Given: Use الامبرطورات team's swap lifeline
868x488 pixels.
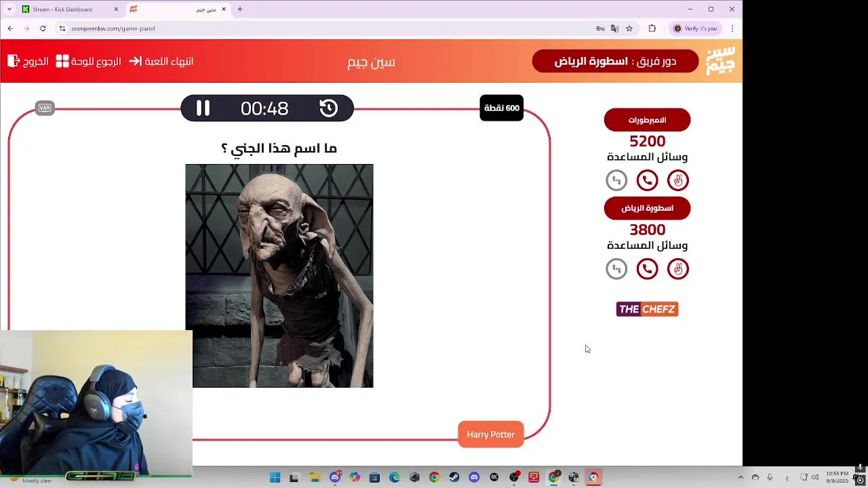Looking at the screenshot, I should 616,180.
